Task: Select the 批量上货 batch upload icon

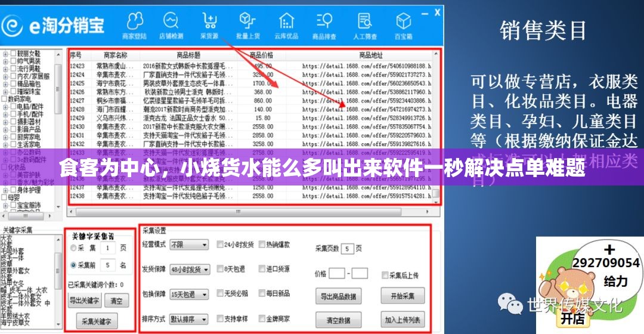Action: (x=248, y=26)
